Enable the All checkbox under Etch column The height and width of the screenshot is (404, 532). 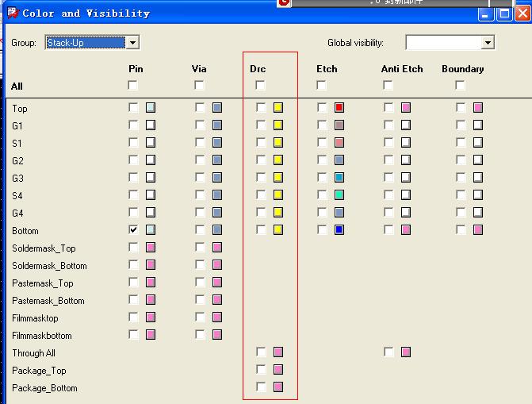pos(321,85)
